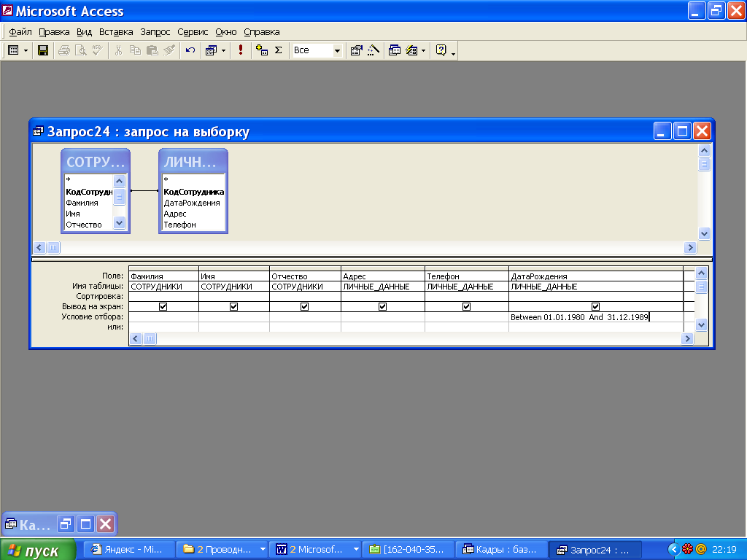Save the query with the floppy icon
This screenshot has height=560, width=747.
click(43, 50)
